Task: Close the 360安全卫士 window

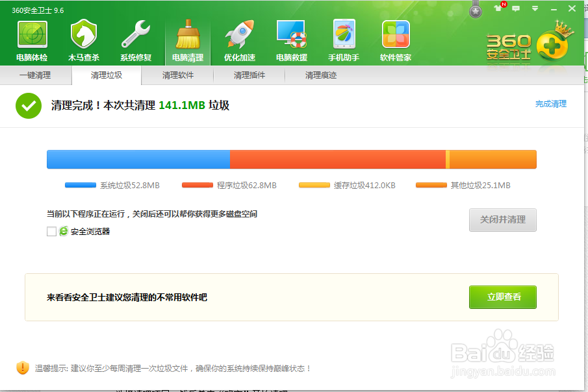Action: click(x=572, y=8)
